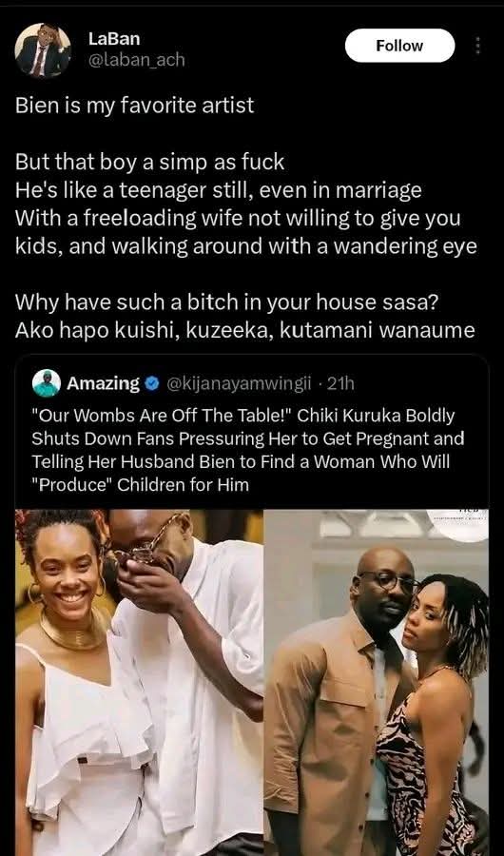The image size is (504, 856).
Task: Tap "Chiki Kuruka Boldly" in the quoted headline
Action: coord(377,416)
